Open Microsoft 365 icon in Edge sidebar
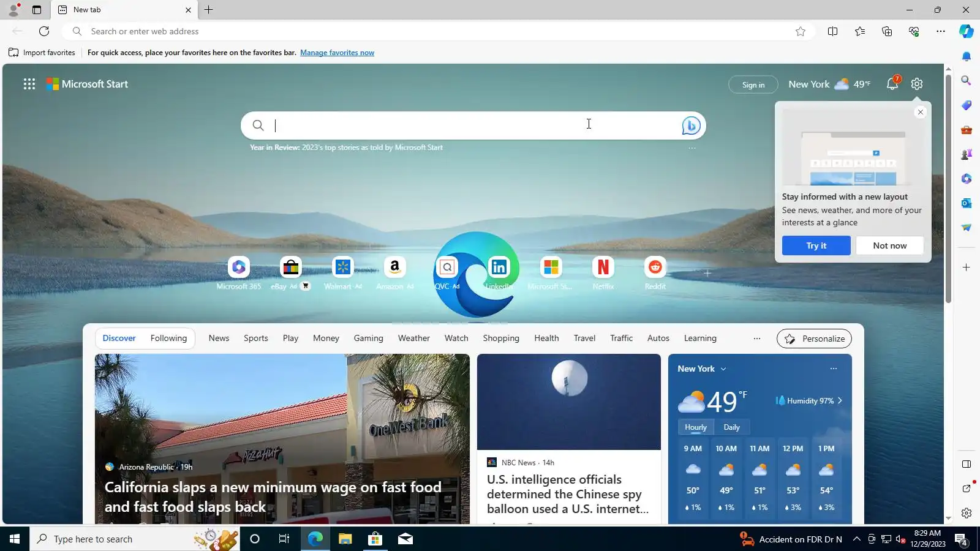The width and height of the screenshot is (980, 551). (966, 179)
